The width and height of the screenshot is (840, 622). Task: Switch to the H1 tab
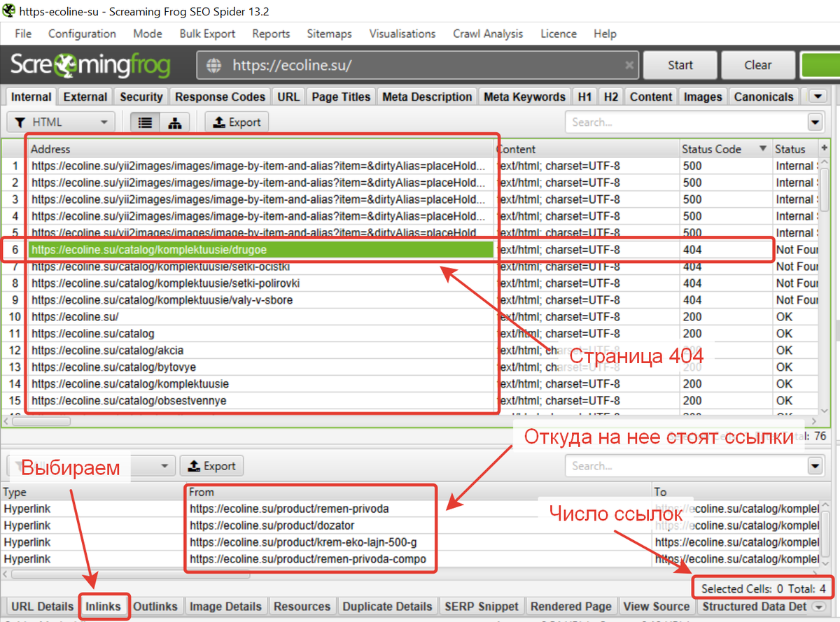pyautogui.click(x=584, y=97)
